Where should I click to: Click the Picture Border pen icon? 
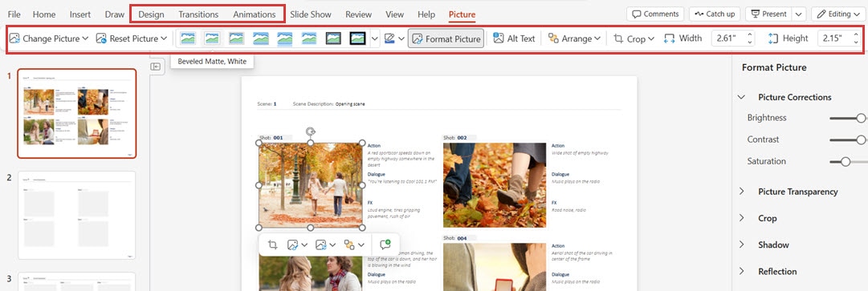(389, 38)
